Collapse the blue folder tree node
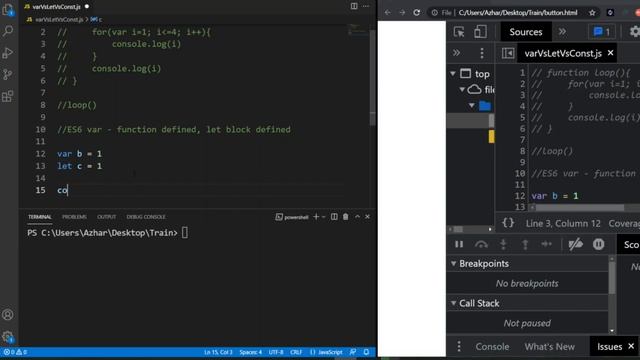640x360 pixels. (x=471, y=106)
